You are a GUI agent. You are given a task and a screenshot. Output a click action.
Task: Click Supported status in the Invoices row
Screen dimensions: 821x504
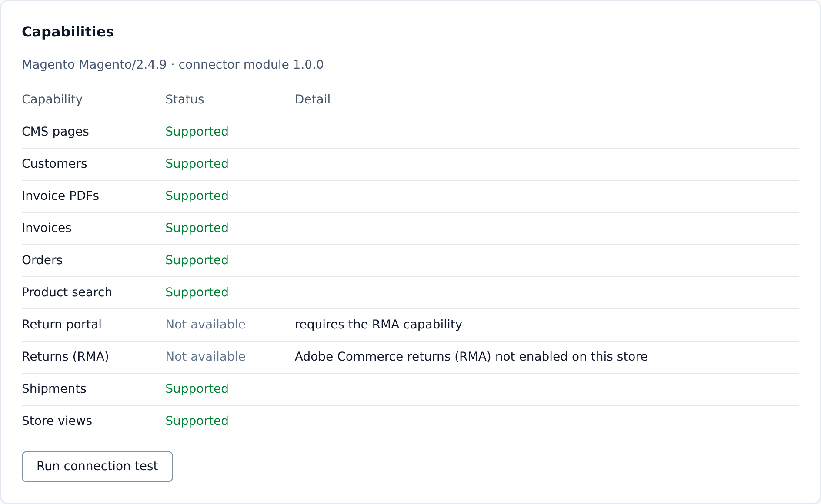pos(197,228)
